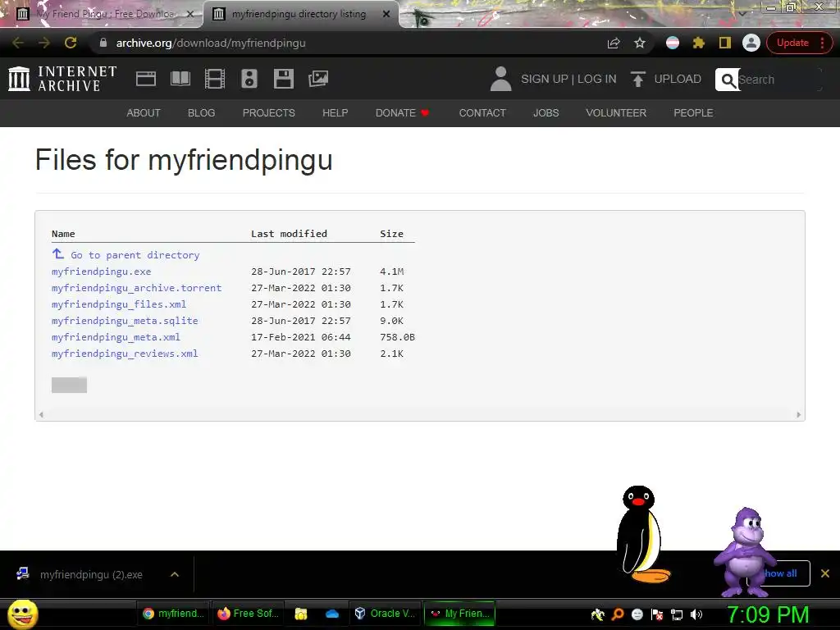Open myfriendpingu_meta.sqlite link
Image resolution: width=840 pixels, height=630 pixels.
tap(125, 321)
